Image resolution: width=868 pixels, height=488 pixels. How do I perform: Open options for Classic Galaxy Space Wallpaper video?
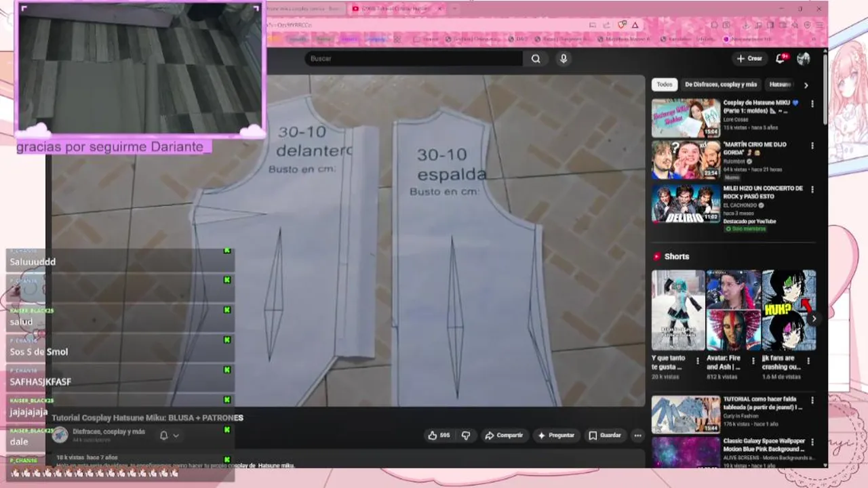pos(812,442)
